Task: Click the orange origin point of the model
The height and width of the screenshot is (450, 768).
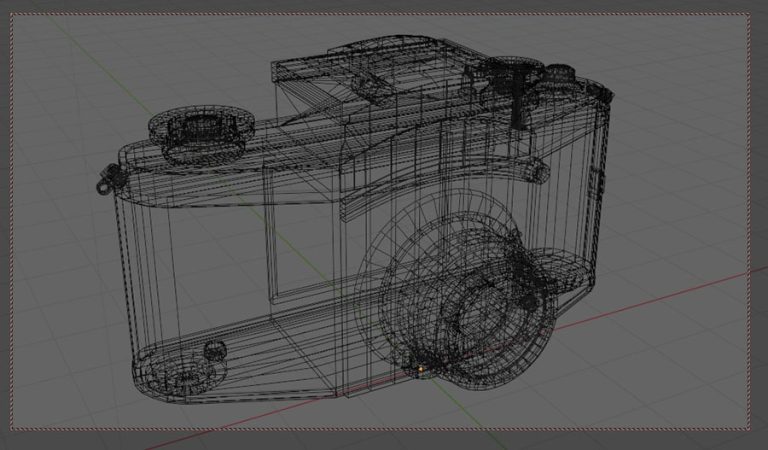Action: 421,370
